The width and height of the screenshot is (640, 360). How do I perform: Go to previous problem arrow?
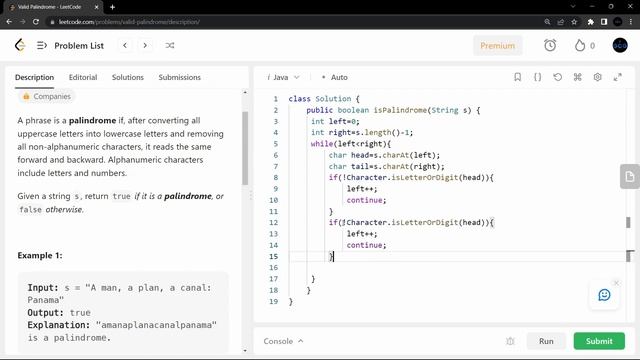[x=125, y=45]
